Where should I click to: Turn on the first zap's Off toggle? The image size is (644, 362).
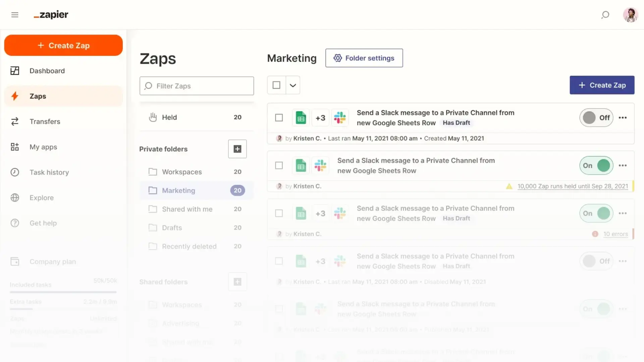[x=596, y=118]
